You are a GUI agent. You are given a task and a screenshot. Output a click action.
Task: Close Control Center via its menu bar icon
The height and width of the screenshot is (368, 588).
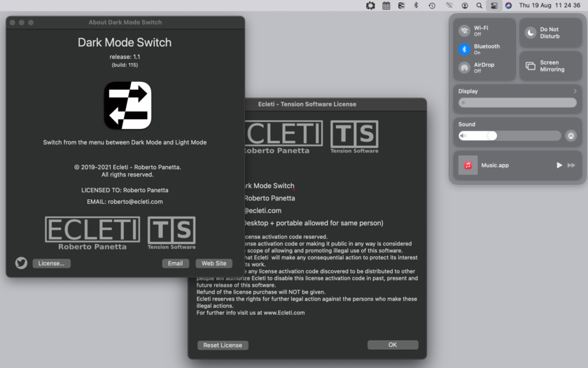pos(494,6)
